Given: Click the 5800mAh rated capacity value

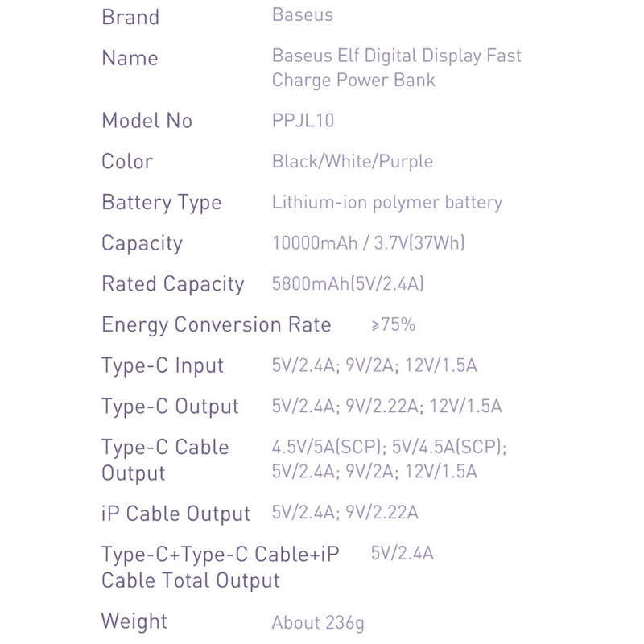Looking at the screenshot, I should pos(348,284).
